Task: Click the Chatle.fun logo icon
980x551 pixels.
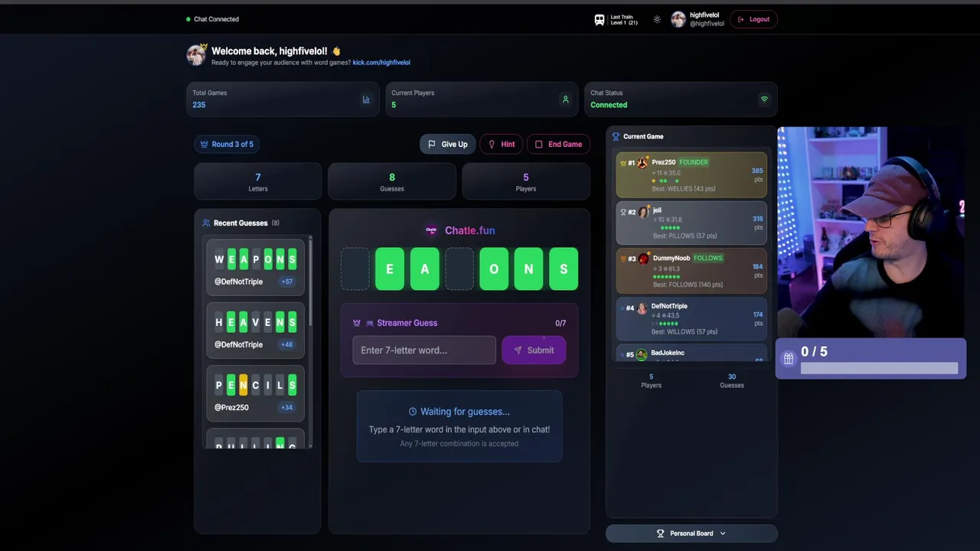Action: pyautogui.click(x=432, y=230)
